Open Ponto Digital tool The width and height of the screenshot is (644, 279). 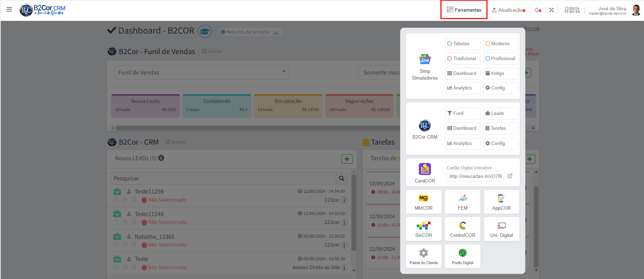462,256
